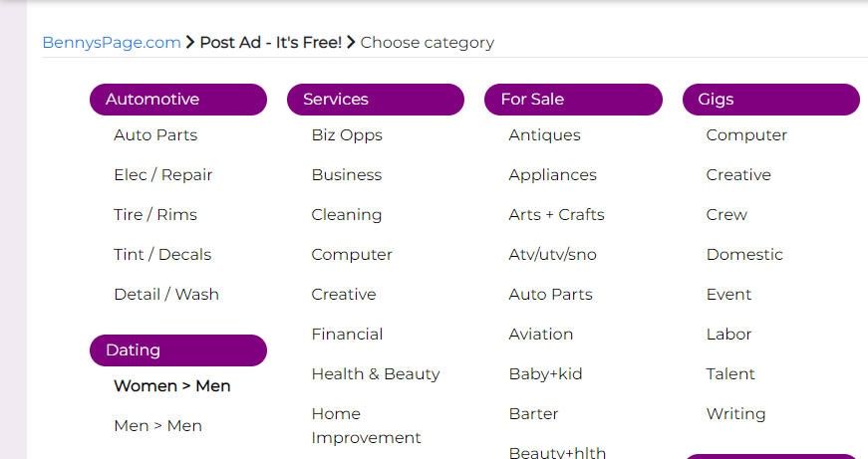This screenshot has height=459, width=868.
Task: Pick the Tint / Decals subcategory
Action: coord(162,255)
